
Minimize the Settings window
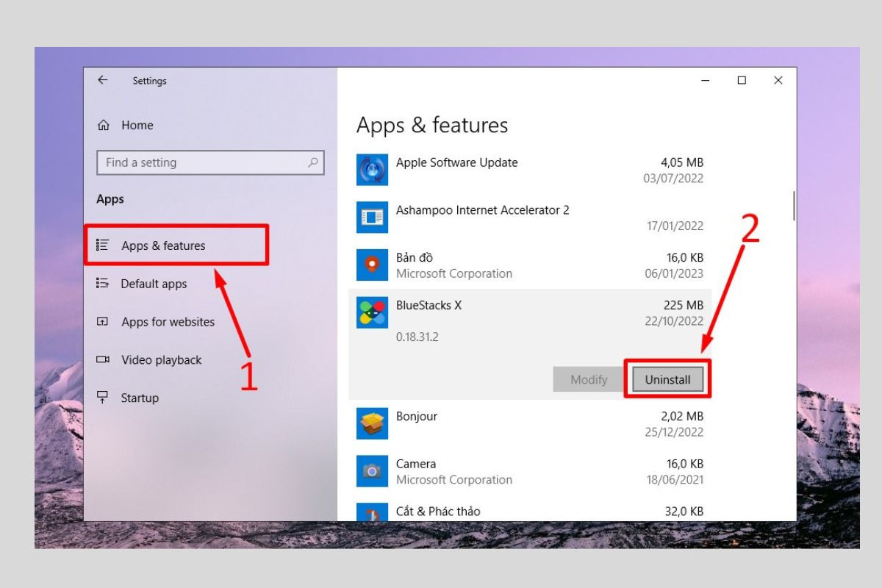point(706,81)
